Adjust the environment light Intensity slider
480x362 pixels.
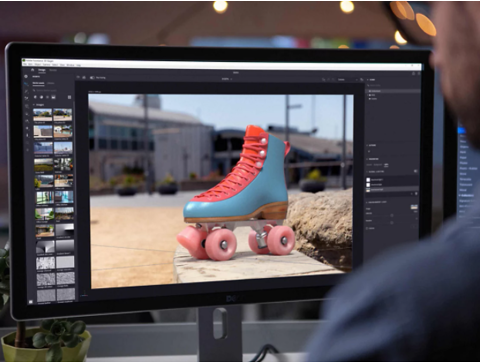pos(392,215)
